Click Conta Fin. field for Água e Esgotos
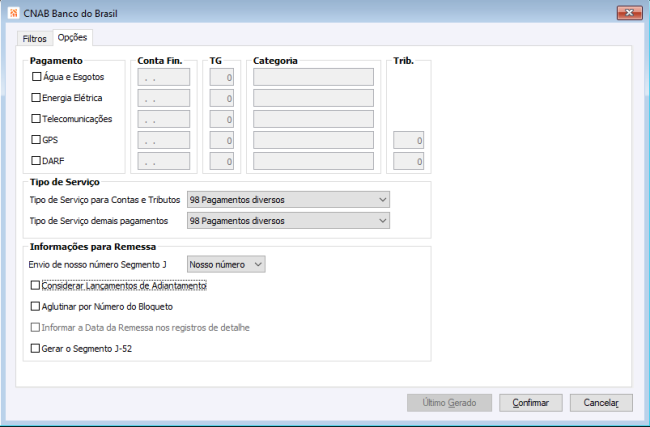The image size is (650, 427). coord(164,77)
